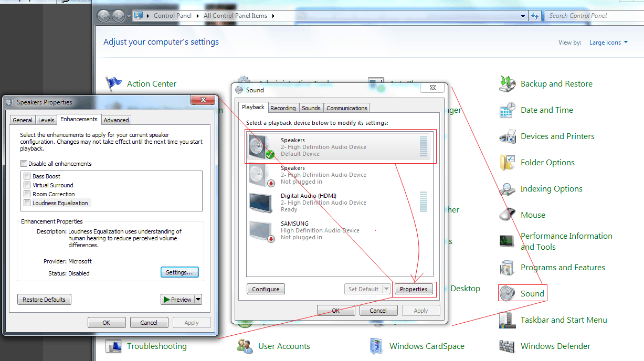Switch to the Communications tab
This screenshot has width=644, height=361.
tap(347, 108)
